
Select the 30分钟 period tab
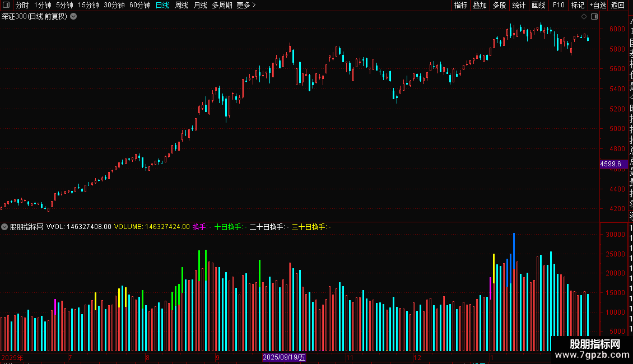(114, 5)
